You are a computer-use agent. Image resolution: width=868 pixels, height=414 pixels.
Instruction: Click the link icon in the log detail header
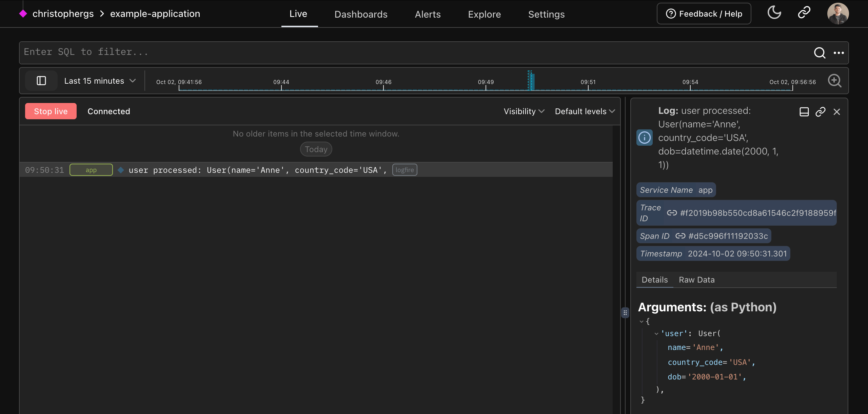[821, 111]
